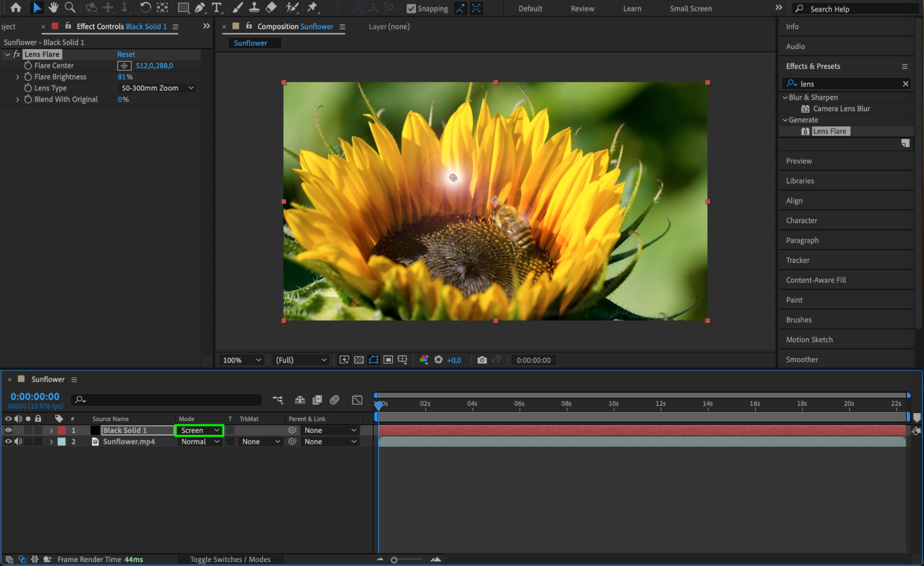The image size is (924, 566).
Task: Open the Lens Type dropdown
Action: tap(157, 88)
